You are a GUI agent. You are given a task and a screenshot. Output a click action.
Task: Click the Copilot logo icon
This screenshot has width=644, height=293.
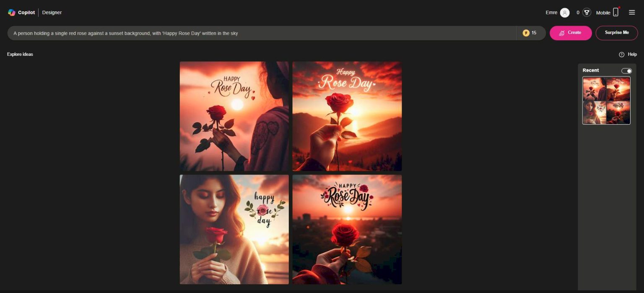tap(11, 12)
